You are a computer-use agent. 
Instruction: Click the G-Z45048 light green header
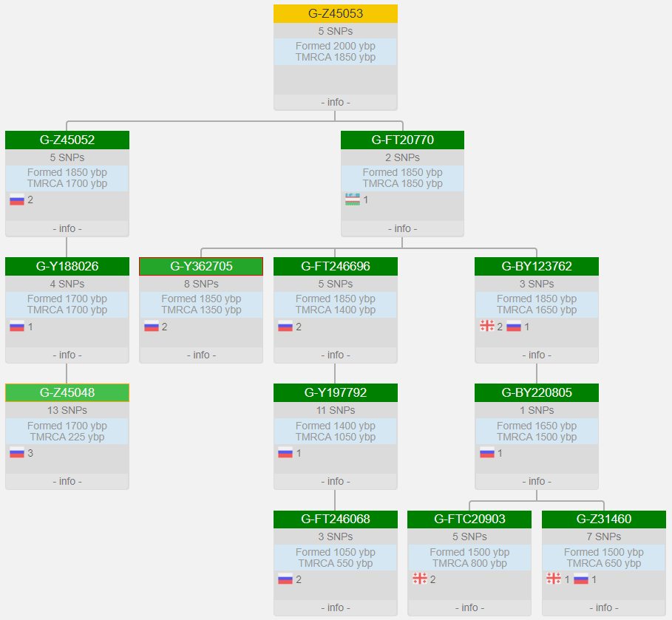pyautogui.click(x=67, y=392)
